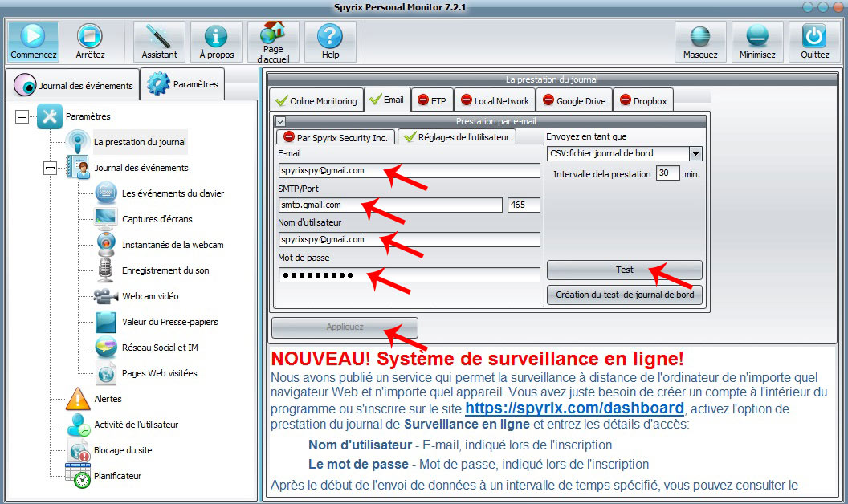
Task: Click the Nom d'utilisateur input field
Action: coord(410,240)
